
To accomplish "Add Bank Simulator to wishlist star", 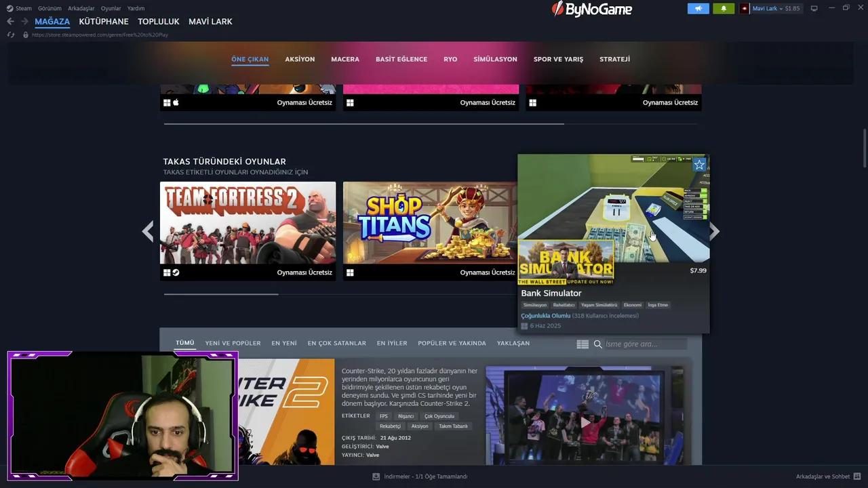I will pyautogui.click(x=699, y=165).
